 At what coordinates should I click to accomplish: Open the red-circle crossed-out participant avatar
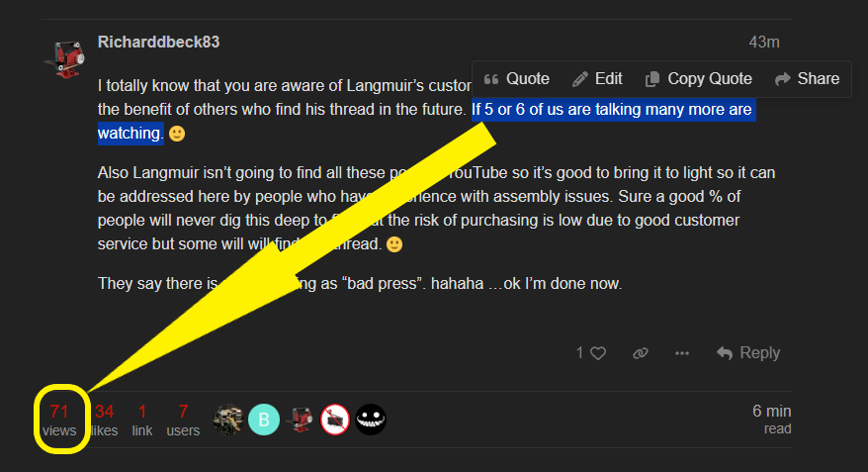pyautogui.click(x=335, y=420)
